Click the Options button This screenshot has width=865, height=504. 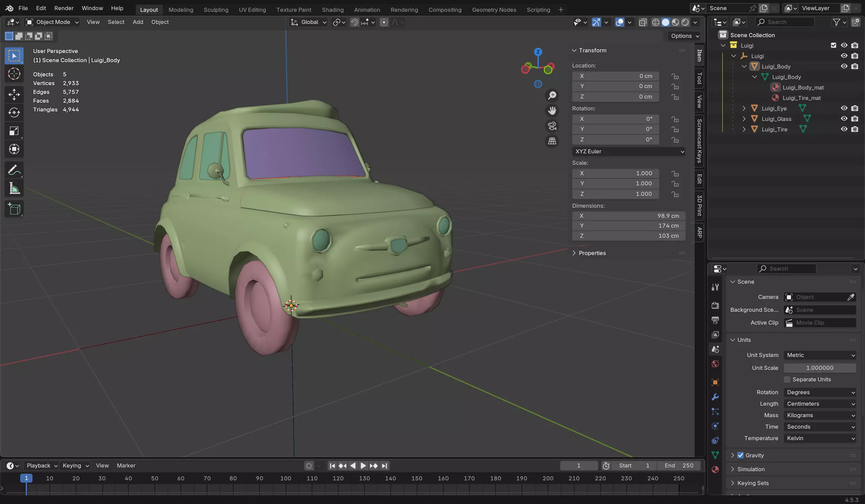tap(685, 36)
